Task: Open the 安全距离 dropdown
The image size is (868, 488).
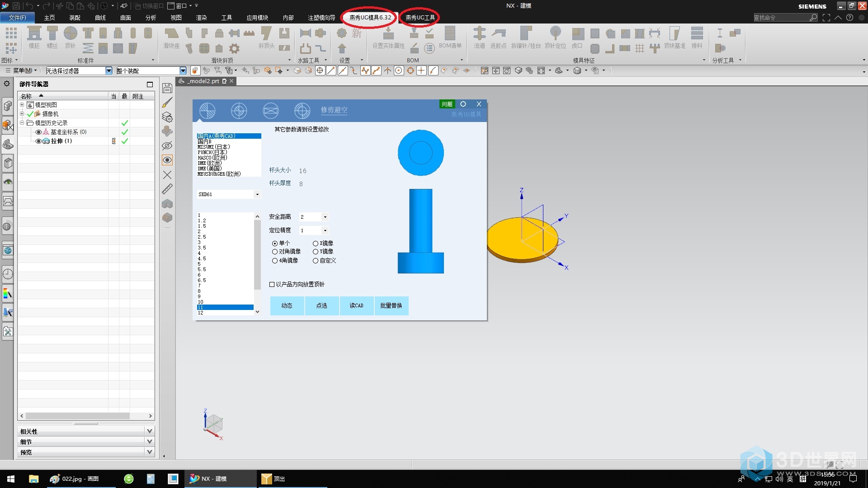Action: (x=325, y=217)
